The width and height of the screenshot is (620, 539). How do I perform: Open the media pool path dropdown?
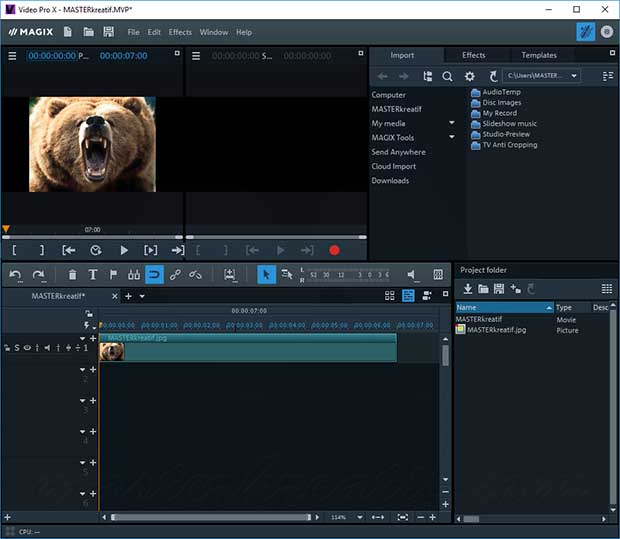574,76
